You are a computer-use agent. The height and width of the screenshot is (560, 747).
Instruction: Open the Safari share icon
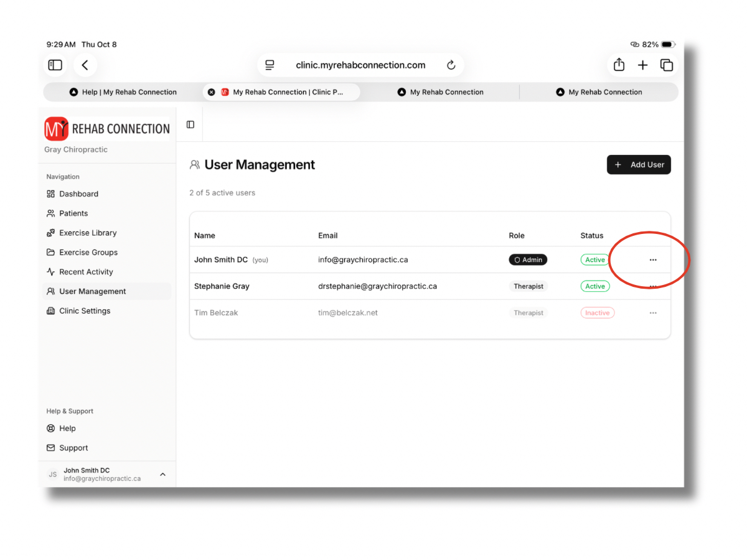(619, 64)
